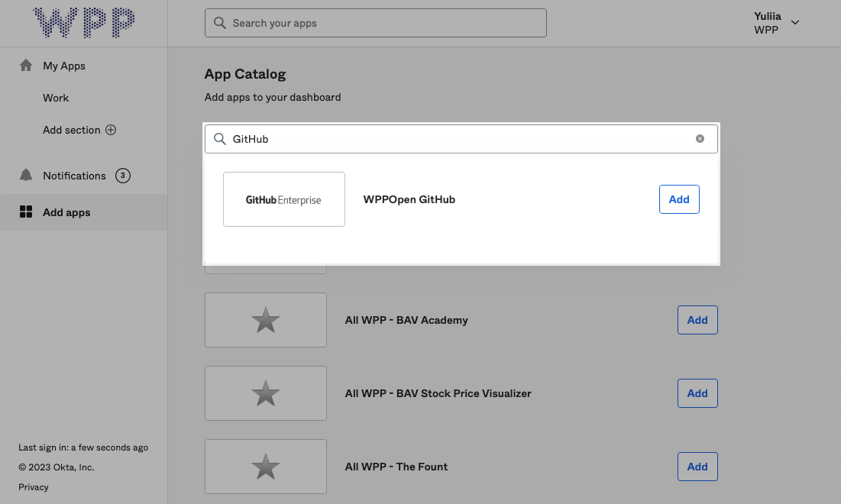This screenshot has height=504, width=841.
Task: Click the GitHub Enterprise logo tile
Action: [x=284, y=199]
